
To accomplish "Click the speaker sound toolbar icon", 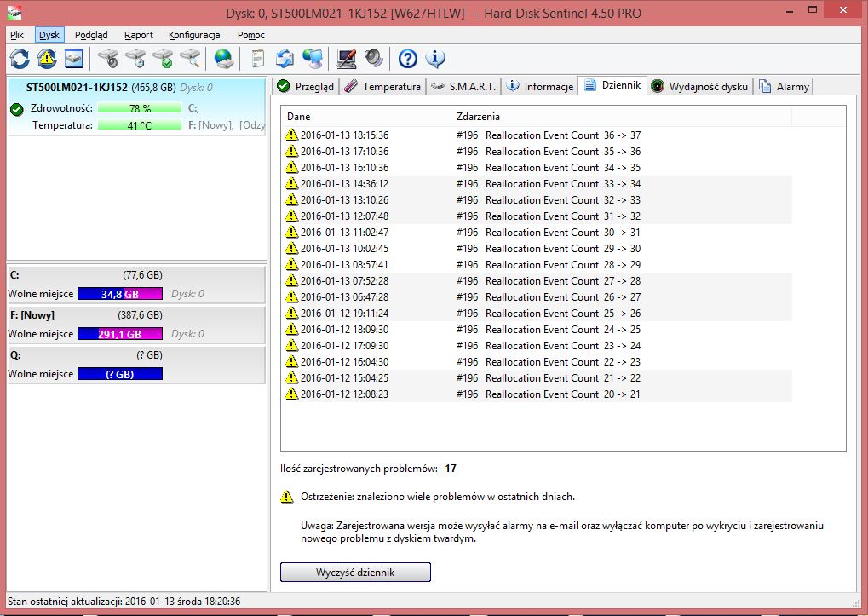I will [x=374, y=58].
